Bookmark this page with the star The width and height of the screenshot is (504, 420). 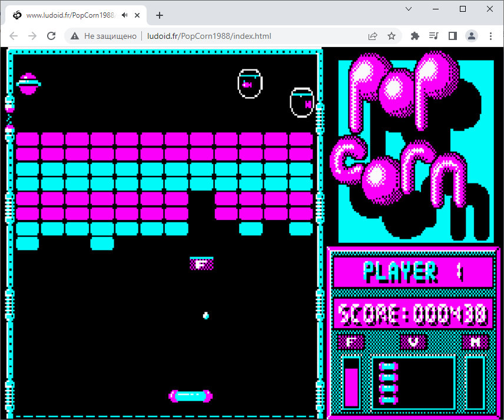pos(391,36)
